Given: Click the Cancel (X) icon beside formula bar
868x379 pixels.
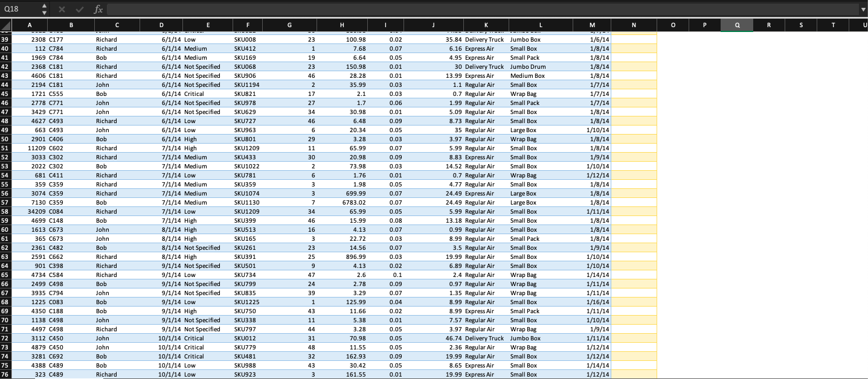Looking at the screenshot, I should [x=62, y=10].
